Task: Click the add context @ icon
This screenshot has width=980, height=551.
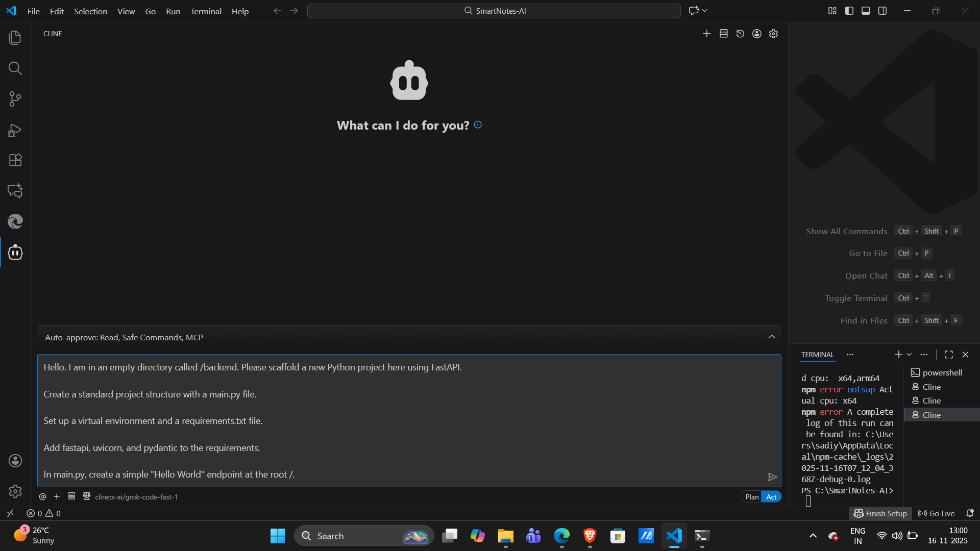Action: click(43, 496)
